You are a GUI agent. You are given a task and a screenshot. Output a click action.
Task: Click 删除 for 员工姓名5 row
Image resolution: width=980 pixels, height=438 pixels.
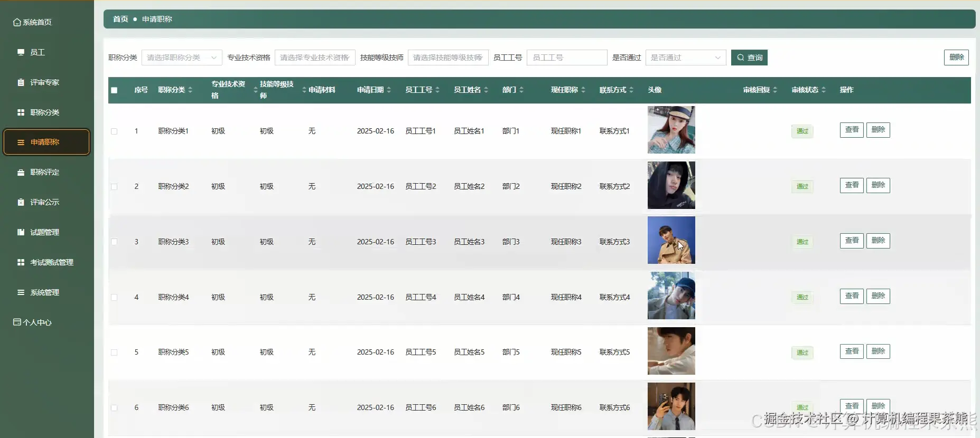pos(878,351)
